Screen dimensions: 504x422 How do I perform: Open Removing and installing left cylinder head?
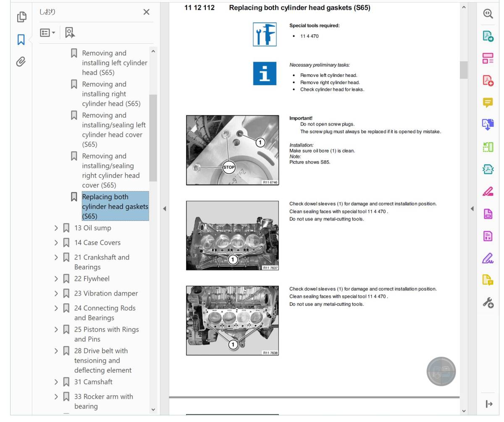114,63
